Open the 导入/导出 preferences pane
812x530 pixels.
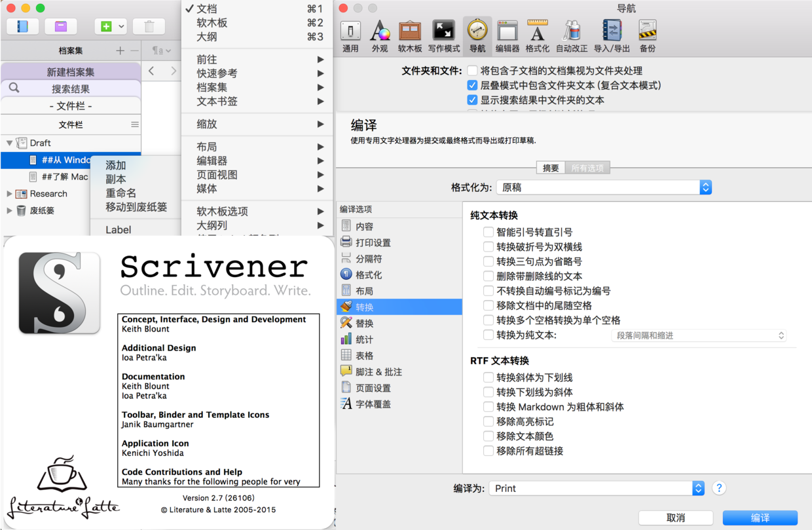(x=612, y=36)
